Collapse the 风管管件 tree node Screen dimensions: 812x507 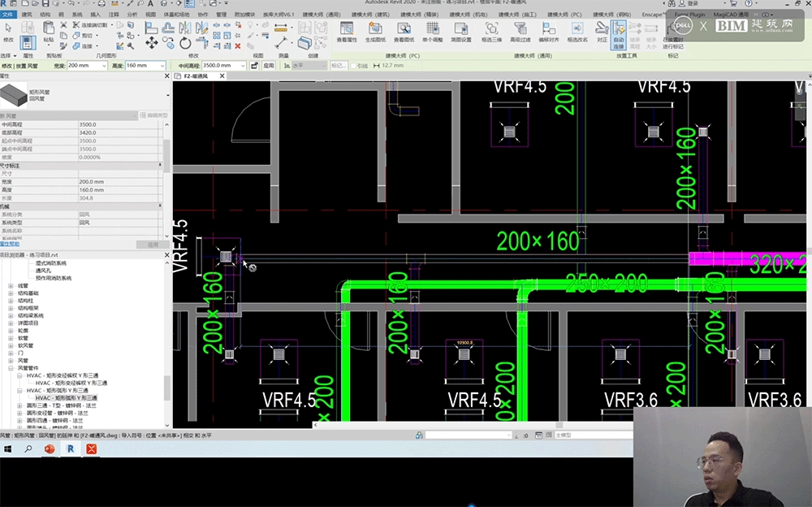(11, 368)
